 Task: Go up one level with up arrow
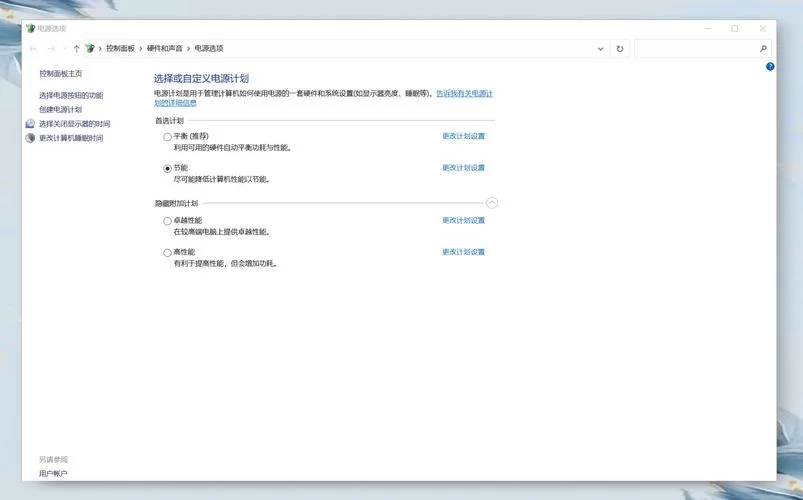(x=76, y=48)
